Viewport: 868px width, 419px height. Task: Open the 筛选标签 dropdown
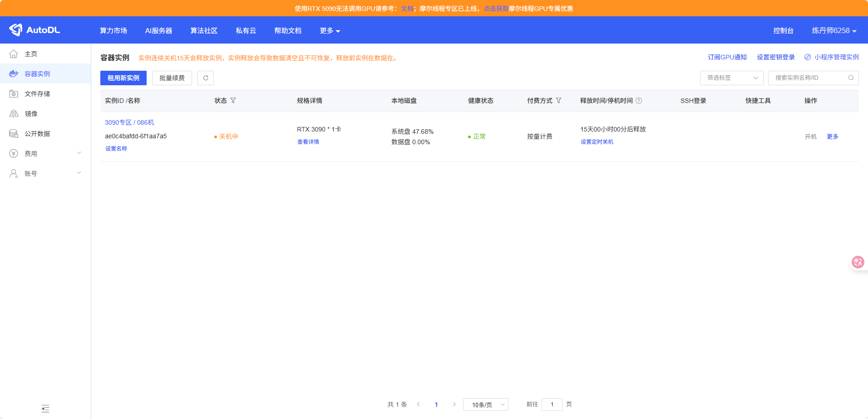point(731,78)
